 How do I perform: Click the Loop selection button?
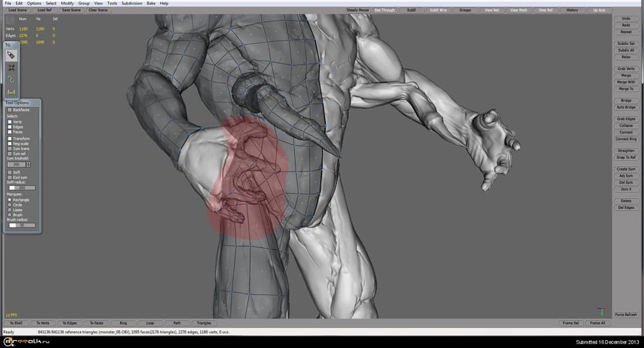click(x=150, y=323)
